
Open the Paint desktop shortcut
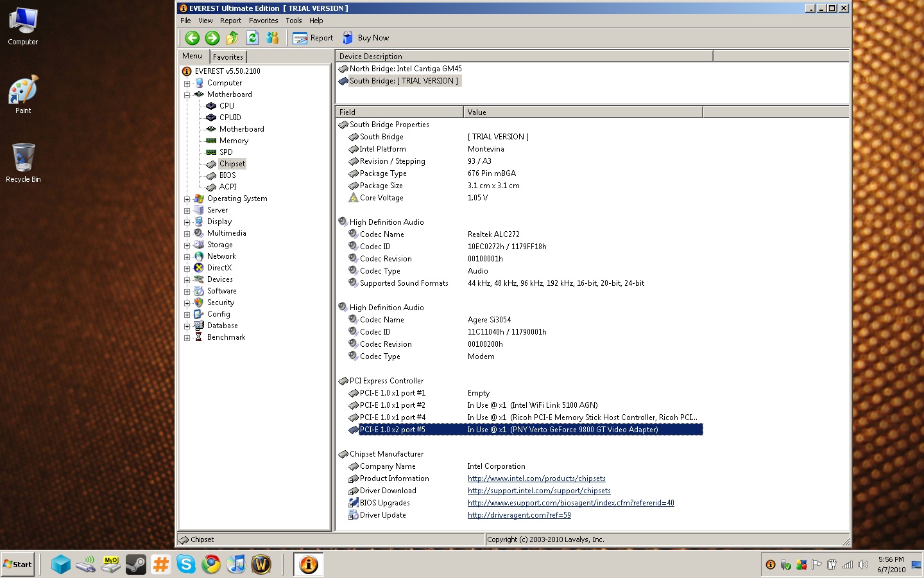click(23, 95)
